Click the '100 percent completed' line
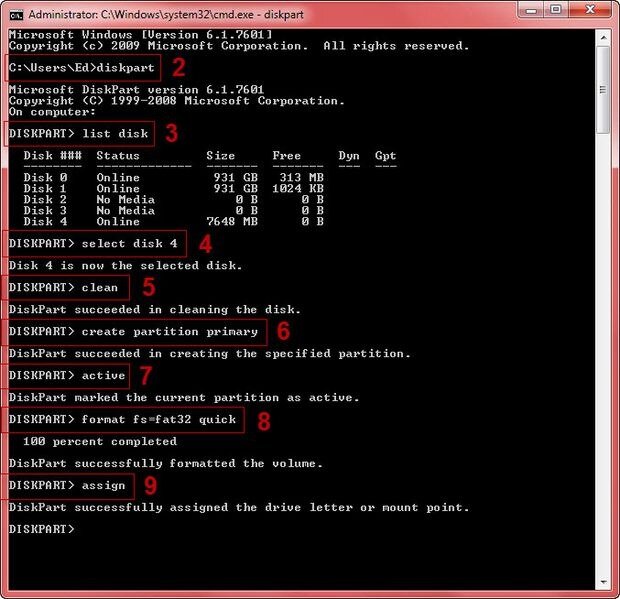Screen dimensions: 620x599 (x=100, y=441)
